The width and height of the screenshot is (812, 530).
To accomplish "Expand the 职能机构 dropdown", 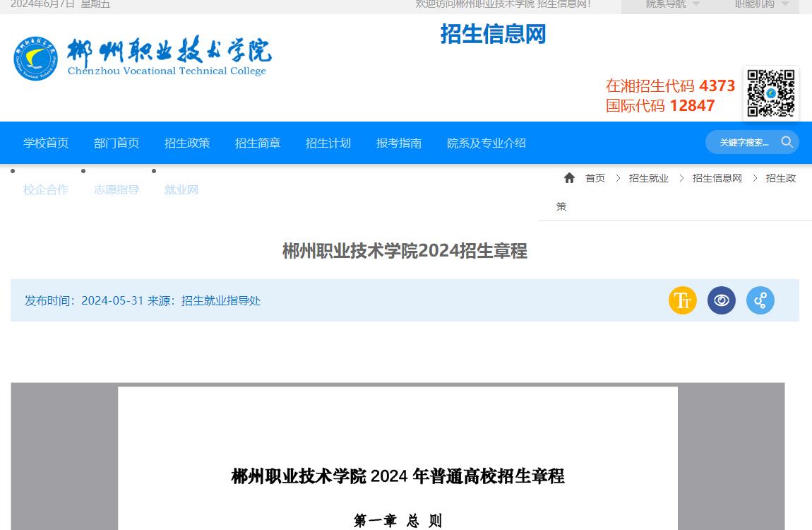I will coord(761,4).
